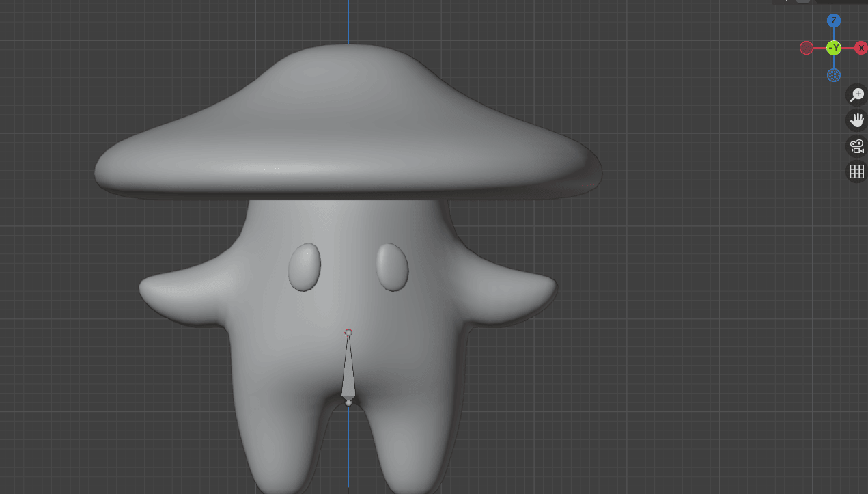Click the red X axis gizmo handle
This screenshot has width=868, height=494.
(x=861, y=48)
